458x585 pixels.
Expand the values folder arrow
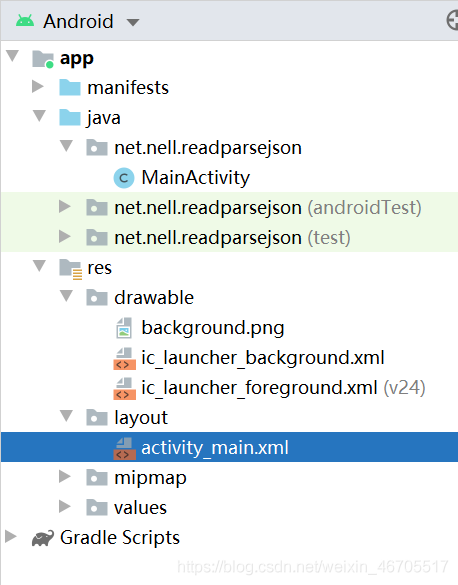[65, 506]
